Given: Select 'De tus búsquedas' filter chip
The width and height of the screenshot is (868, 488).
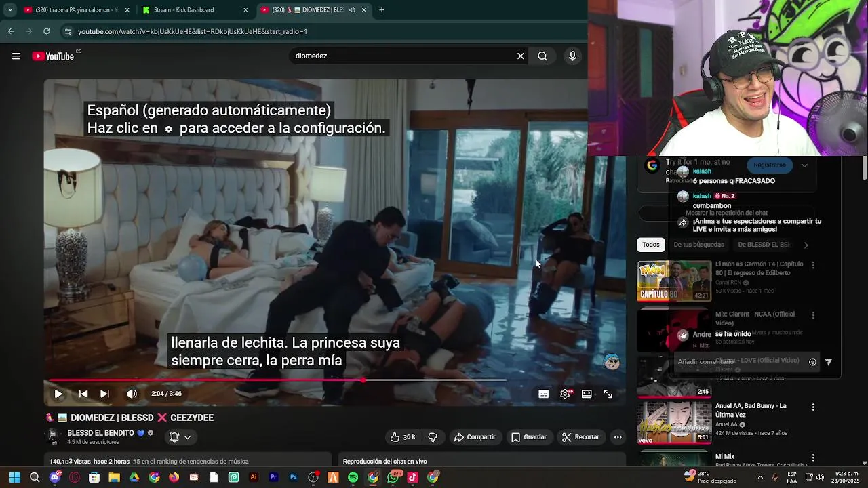Looking at the screenshot, I should 698,245.
